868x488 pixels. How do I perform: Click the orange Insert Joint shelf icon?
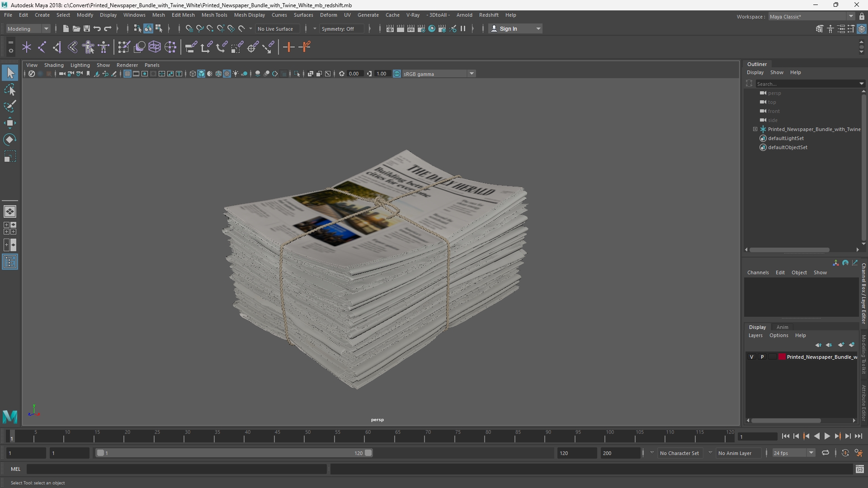coord(289,47)
